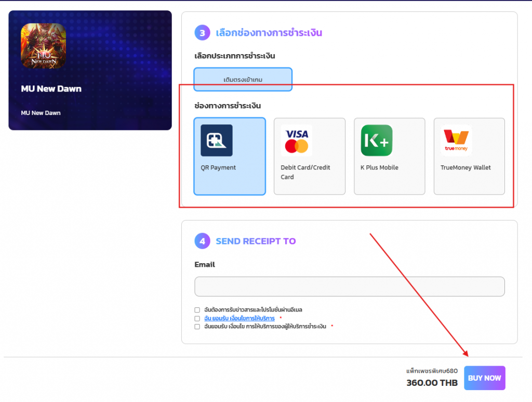Click the QR Payment label
This screenshot has height=402, width=532.
click(218, 167)
